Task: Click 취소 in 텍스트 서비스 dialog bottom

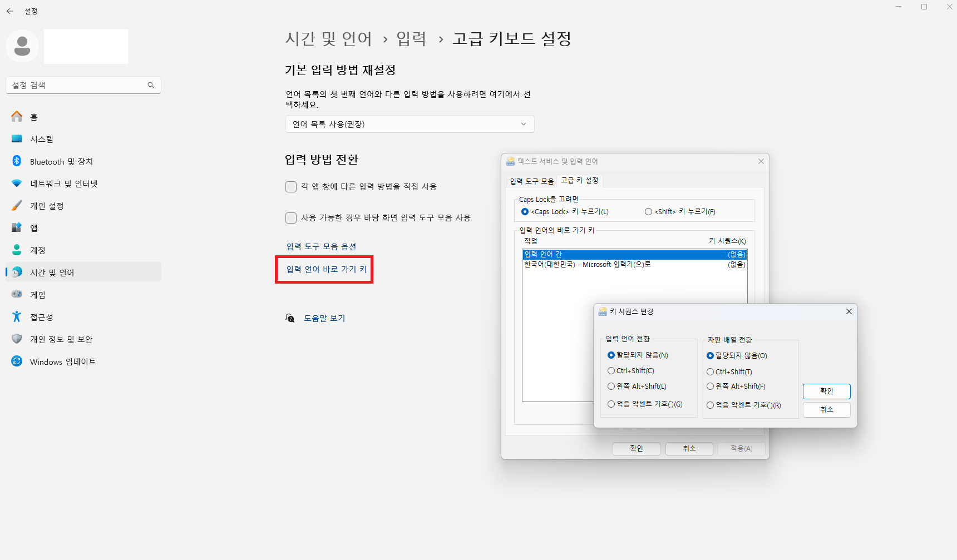Action: (x=689, y=449)
